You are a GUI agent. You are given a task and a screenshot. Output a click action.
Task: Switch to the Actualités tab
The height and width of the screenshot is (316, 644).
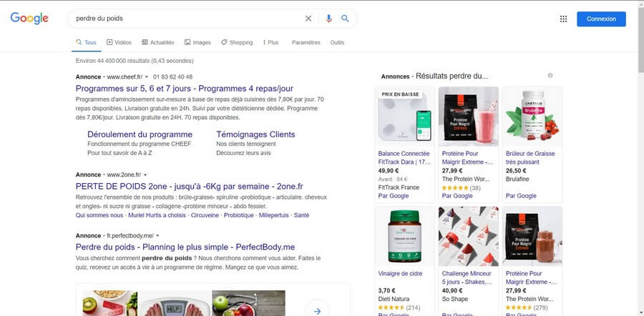(158, 42)
